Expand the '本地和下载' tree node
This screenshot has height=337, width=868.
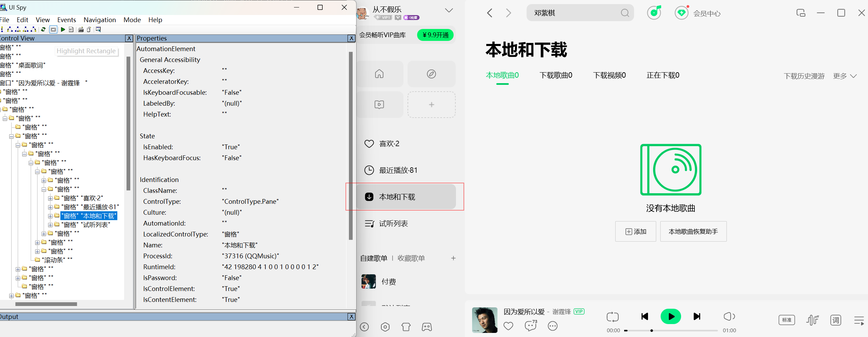point(50,216)
